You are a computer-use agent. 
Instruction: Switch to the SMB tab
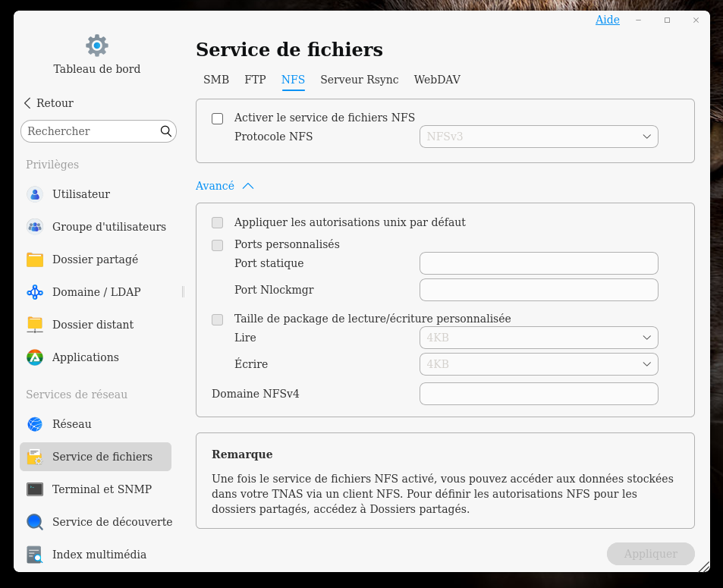pyautogui.click(x=216, y=80)
